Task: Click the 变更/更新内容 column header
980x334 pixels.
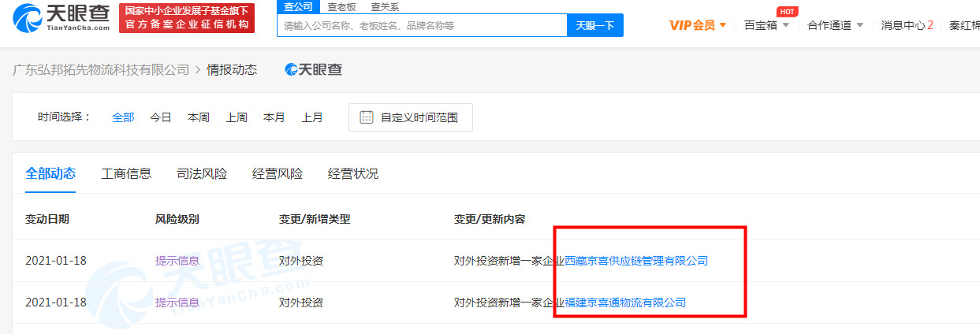Action: coord(490,219)
